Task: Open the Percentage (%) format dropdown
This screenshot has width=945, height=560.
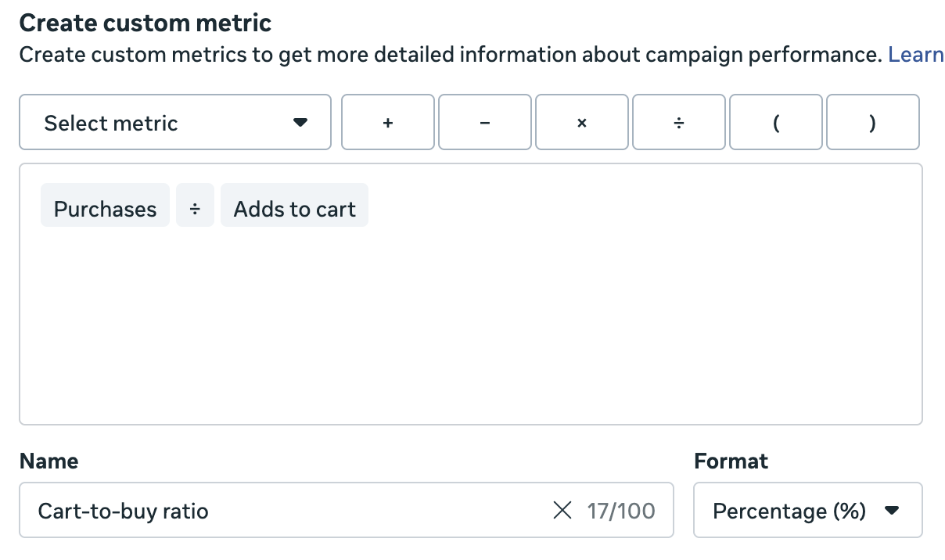Action: 807,511
